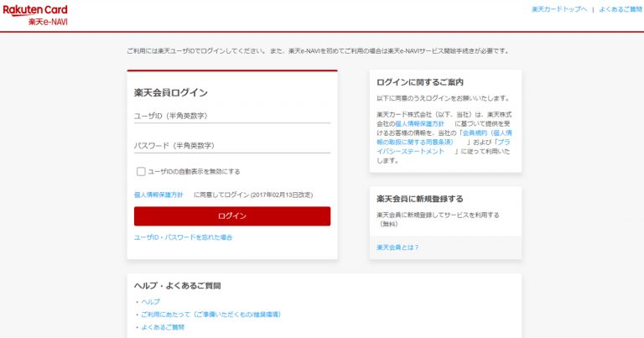This screenshot has width=644, height=338.
Task: Click the ログインに関するご案内 heading
Action: click(x=420, y=82)
